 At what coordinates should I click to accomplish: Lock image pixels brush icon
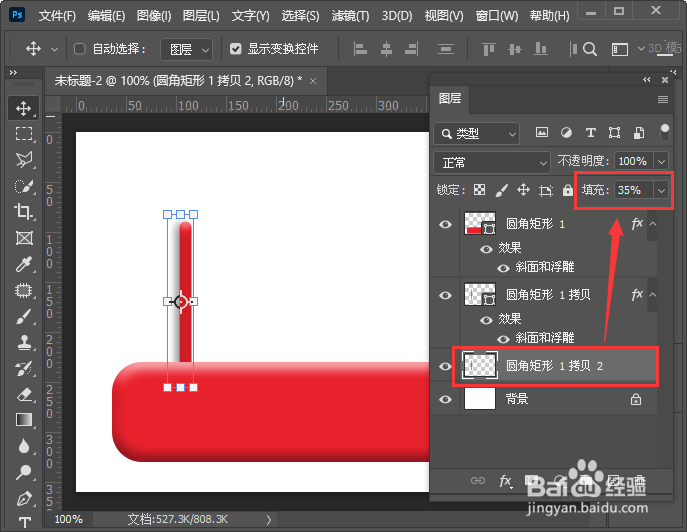[x=502, y=190]
